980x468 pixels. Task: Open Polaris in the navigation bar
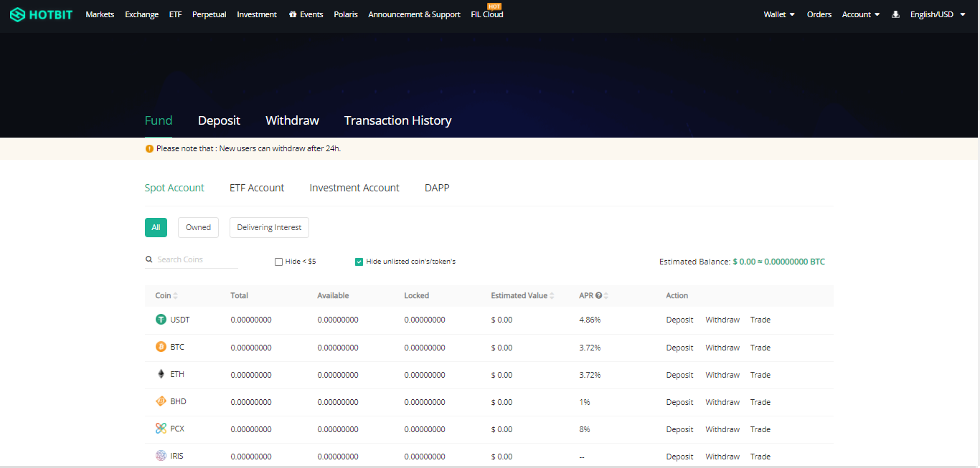point(346,14)
